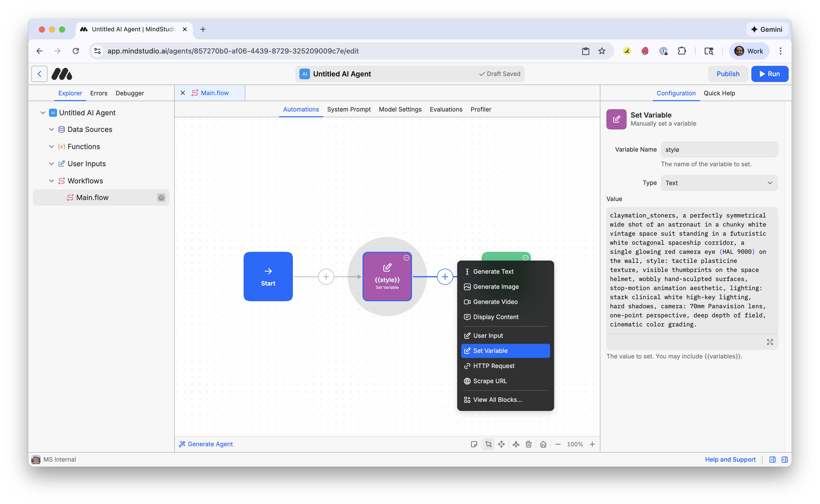Viewport: 820px width, 504px height.
Task: Click the trash icon to delete selection
Action: [528, 444]
